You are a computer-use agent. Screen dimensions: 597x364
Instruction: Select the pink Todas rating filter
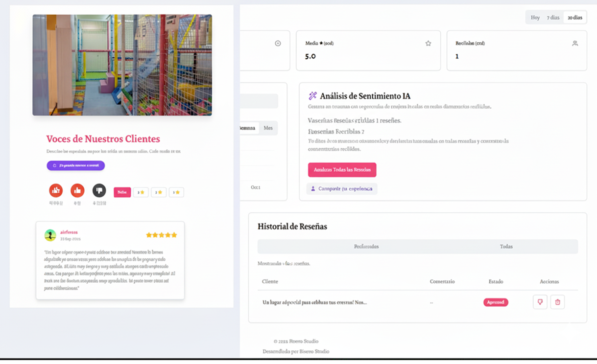[x=122, y=192]
